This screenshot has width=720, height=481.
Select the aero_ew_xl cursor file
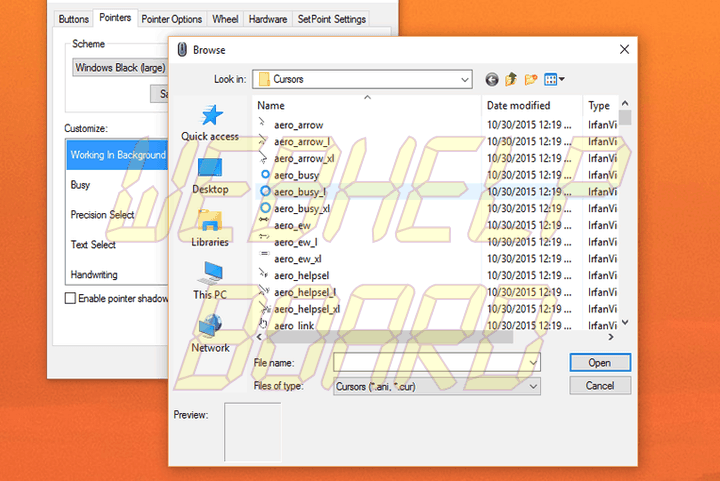298,259
